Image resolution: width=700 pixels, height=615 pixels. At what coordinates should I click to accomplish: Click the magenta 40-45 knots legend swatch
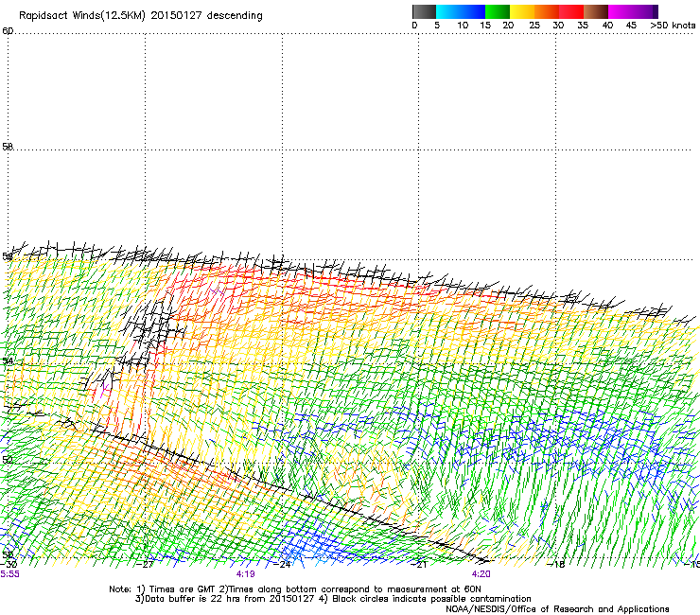621,11
